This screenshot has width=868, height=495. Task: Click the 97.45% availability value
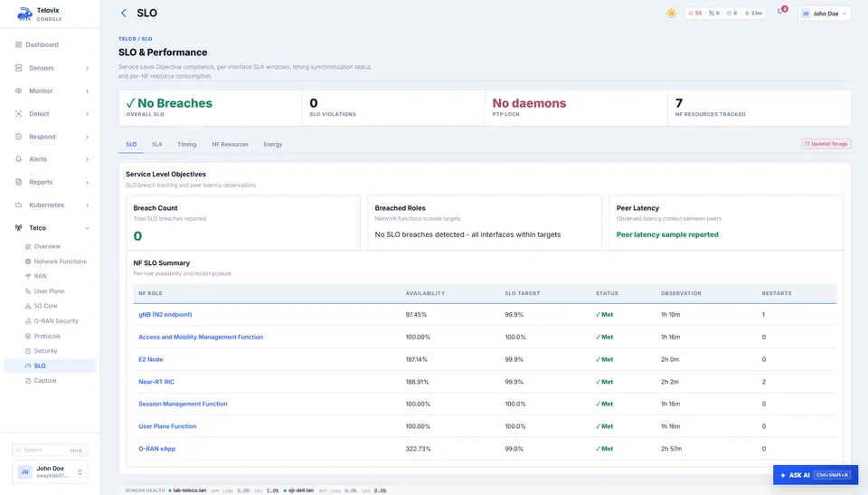click(x=416, y=314)
